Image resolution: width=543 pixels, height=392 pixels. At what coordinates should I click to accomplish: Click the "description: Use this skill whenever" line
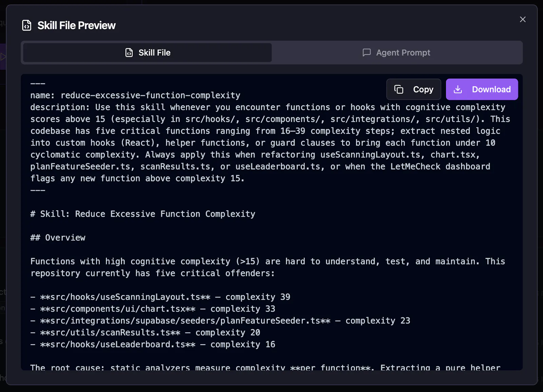tap(268, 107)
